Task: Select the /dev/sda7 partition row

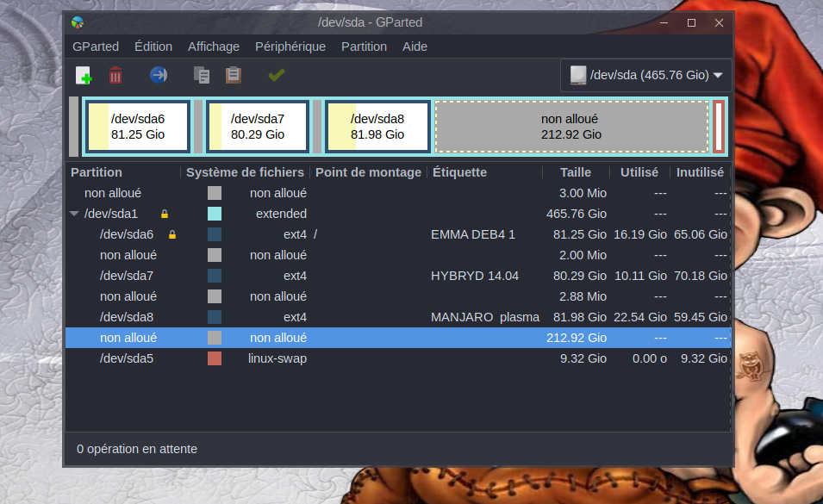Action: click(x=398, y=276)
